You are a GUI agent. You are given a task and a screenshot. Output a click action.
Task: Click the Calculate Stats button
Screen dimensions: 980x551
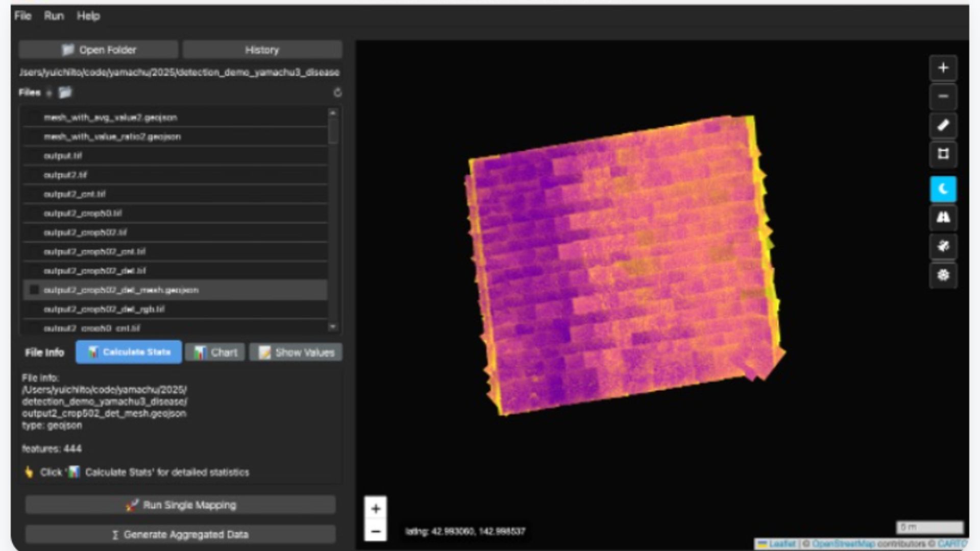(128, 352)
